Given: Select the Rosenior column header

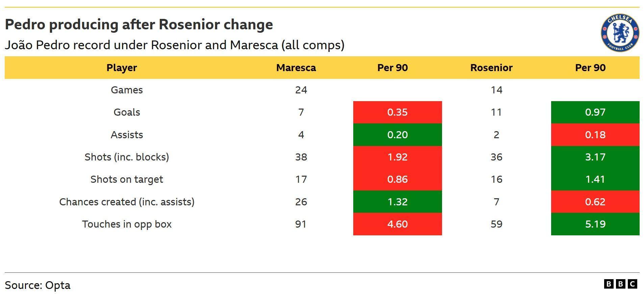Looking at the screenshot, I should click(491, 68).
